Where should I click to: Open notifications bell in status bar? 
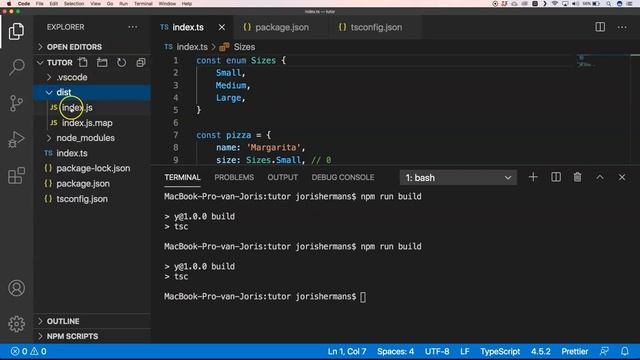click(625, 351)
